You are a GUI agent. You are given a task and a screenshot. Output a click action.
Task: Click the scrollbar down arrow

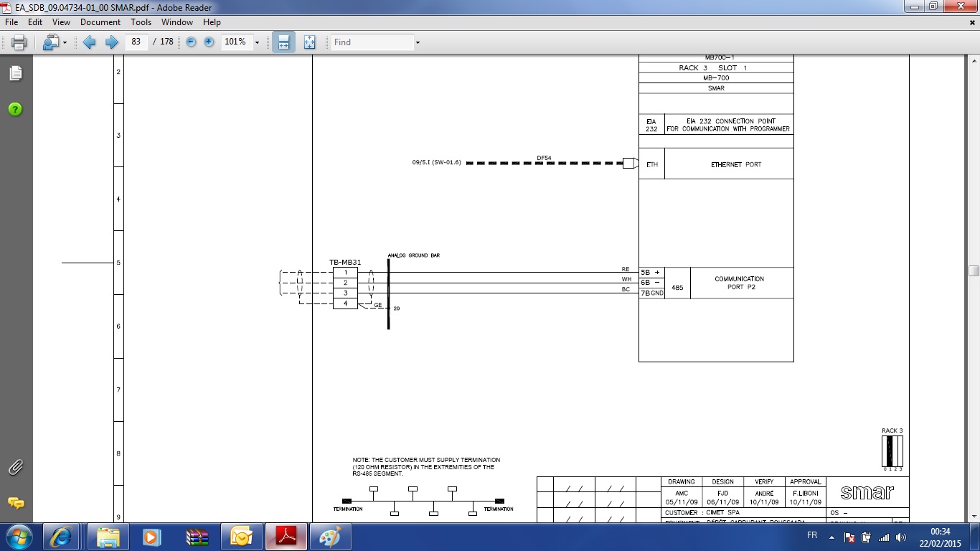tap(974, 517)
